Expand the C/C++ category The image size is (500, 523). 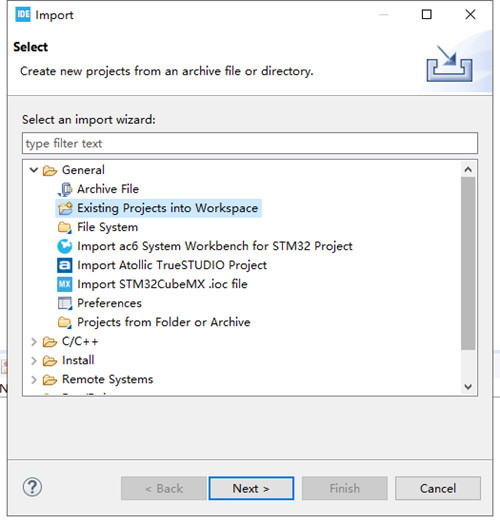click(34, 342)
